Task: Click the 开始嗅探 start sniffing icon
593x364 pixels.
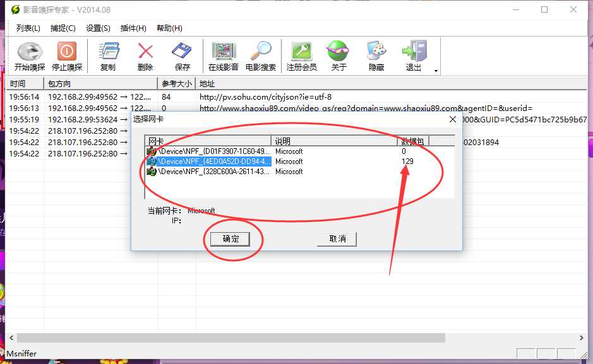Action: [29, 52]
